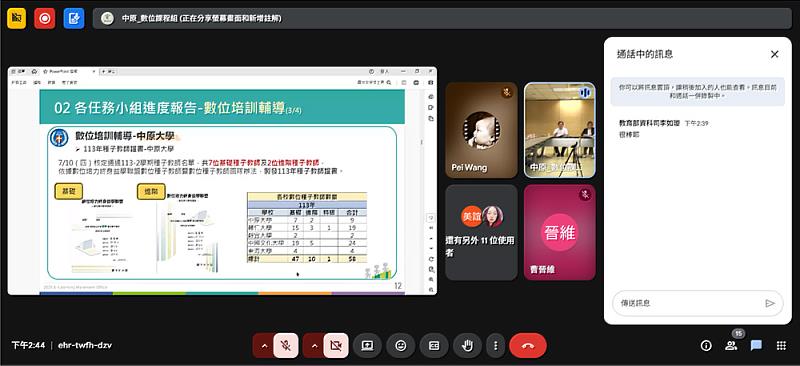Toggle the muted microphone button
The image size is (800, 366).
point(286,346)
